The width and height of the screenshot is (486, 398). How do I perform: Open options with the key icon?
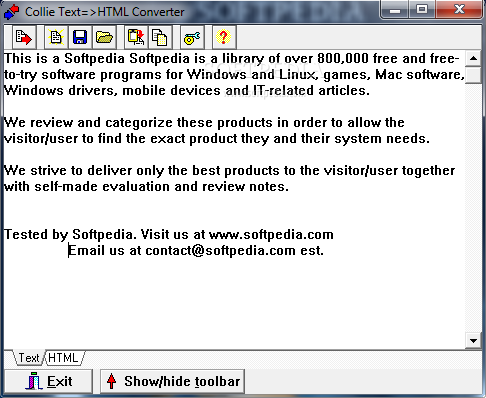[x=192, y=37]
